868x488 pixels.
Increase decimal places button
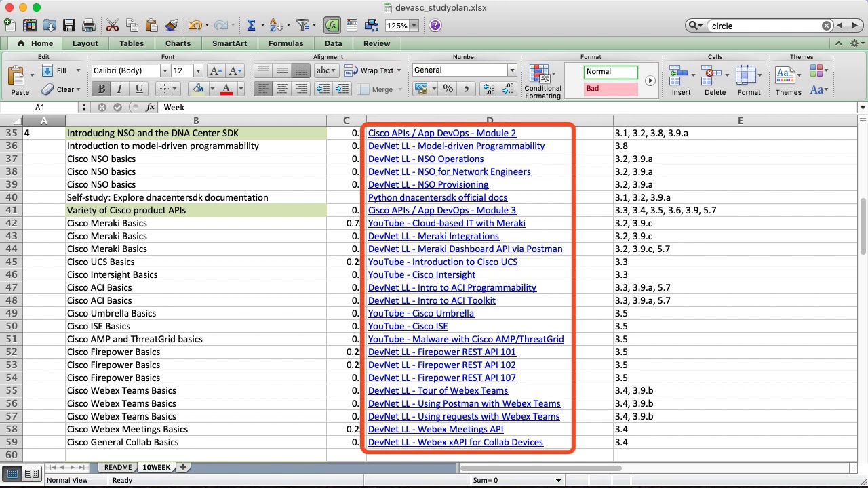pyautogui.click(x=488, y=89)
